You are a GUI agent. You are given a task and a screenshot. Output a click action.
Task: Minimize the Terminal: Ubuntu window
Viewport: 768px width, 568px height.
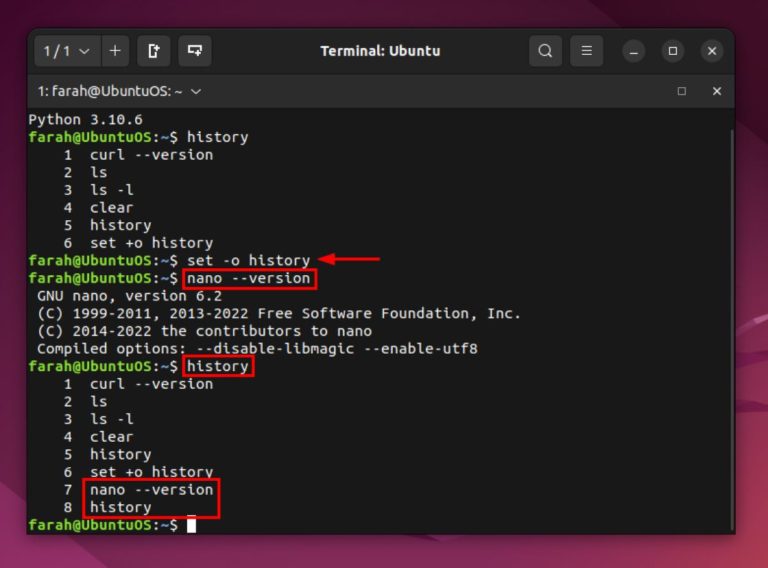[x=634, y=51]
